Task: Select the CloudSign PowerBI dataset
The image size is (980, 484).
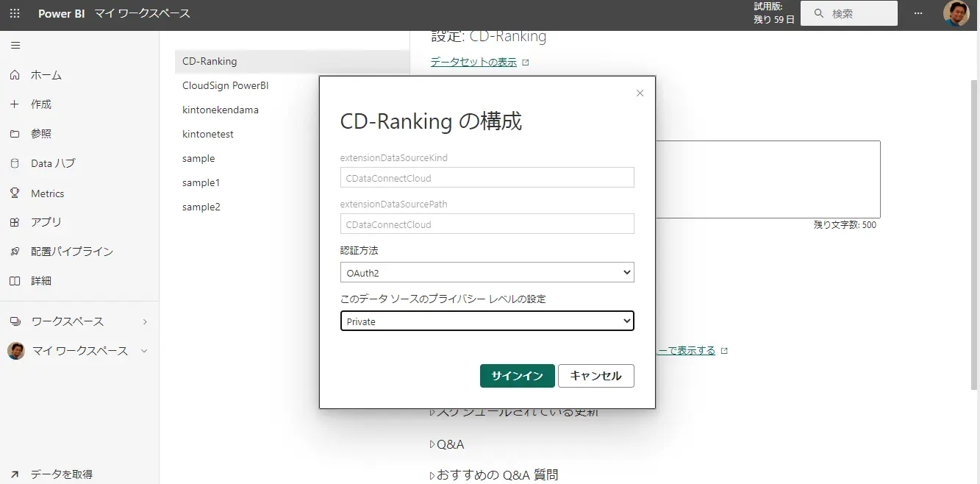Action: point(226,85)
